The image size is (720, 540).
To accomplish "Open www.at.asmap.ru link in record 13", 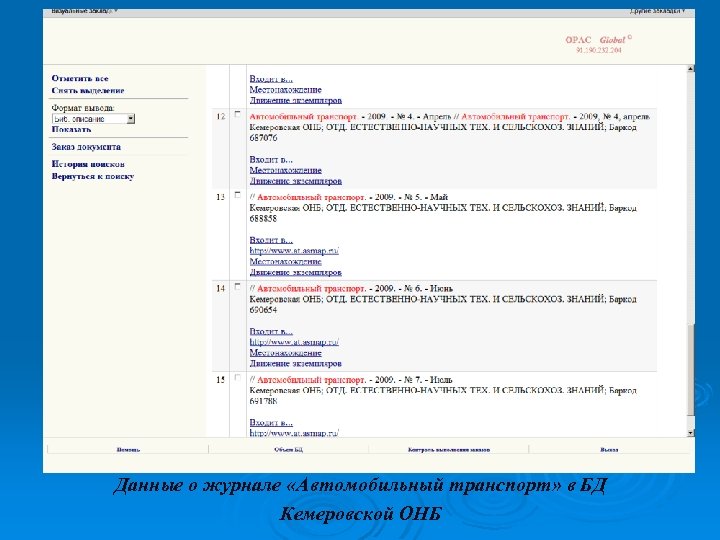I will pos(294,251).
